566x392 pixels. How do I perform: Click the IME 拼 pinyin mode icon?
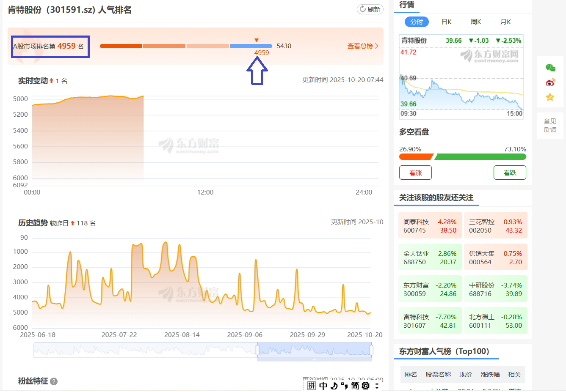[x=312, y=386]
